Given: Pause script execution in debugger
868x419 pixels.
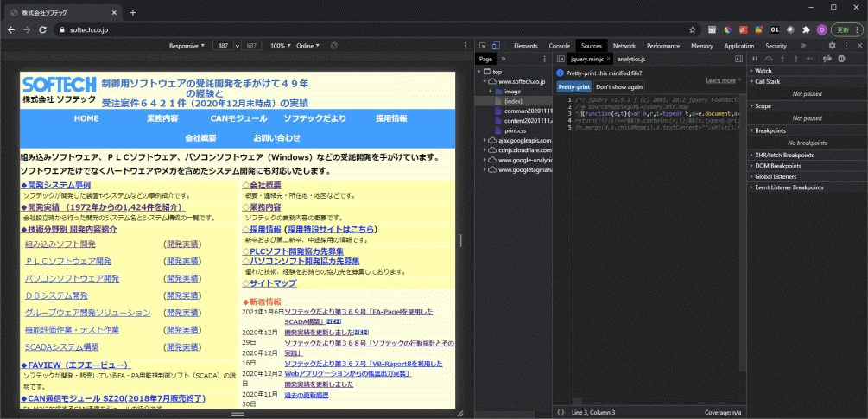Looking at the screenshot, I should pos(755,59).
